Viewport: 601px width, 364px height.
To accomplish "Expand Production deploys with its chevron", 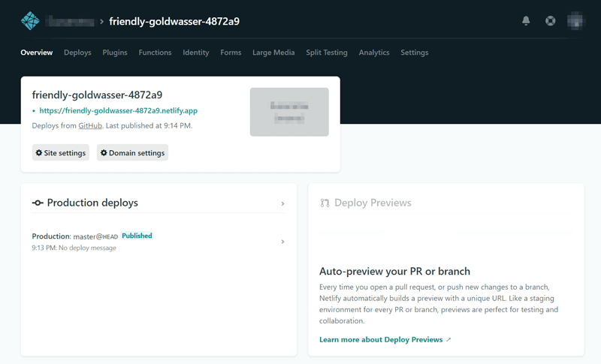I will (283, 203).
